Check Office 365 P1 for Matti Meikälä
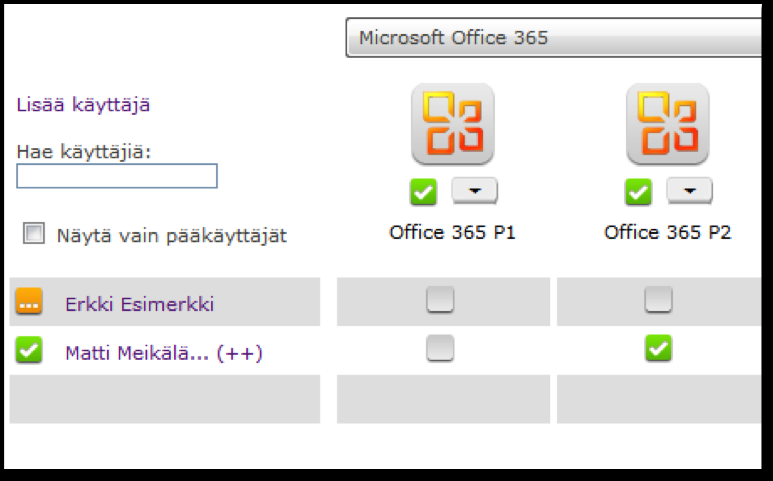 [440, 348]
